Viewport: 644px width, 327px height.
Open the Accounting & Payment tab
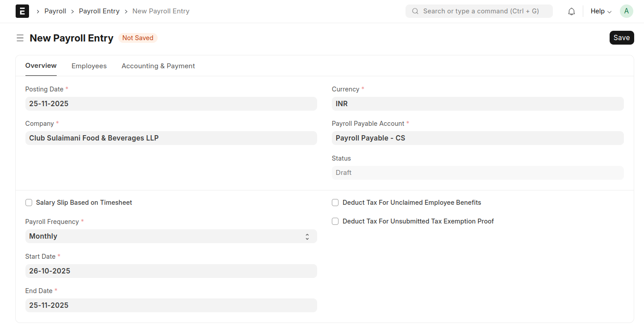click(158, 66)
